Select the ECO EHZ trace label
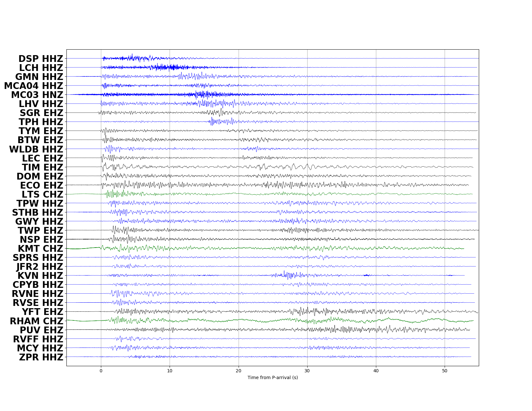Image resolution: width=532 pixels, height=411 pixels. 42,185
